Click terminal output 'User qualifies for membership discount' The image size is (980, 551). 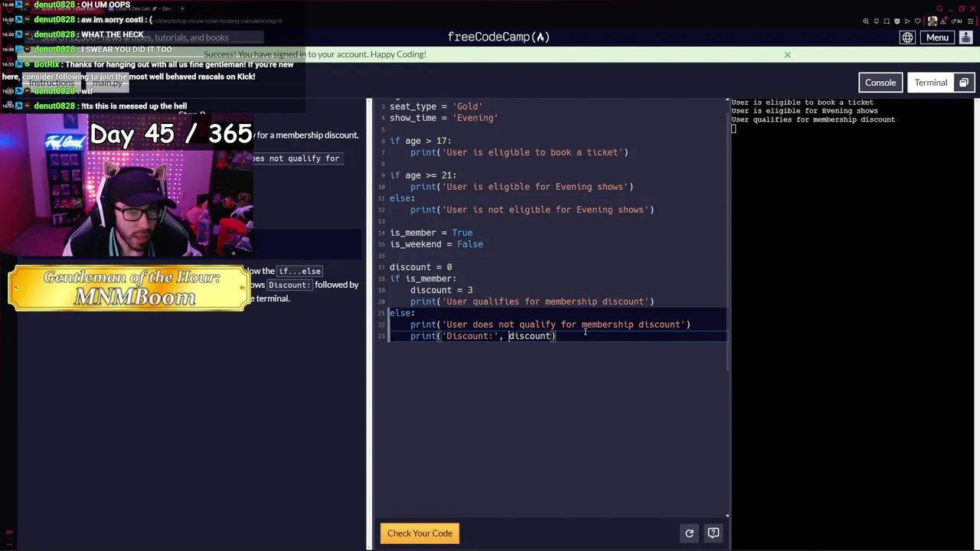click(813, 119)
